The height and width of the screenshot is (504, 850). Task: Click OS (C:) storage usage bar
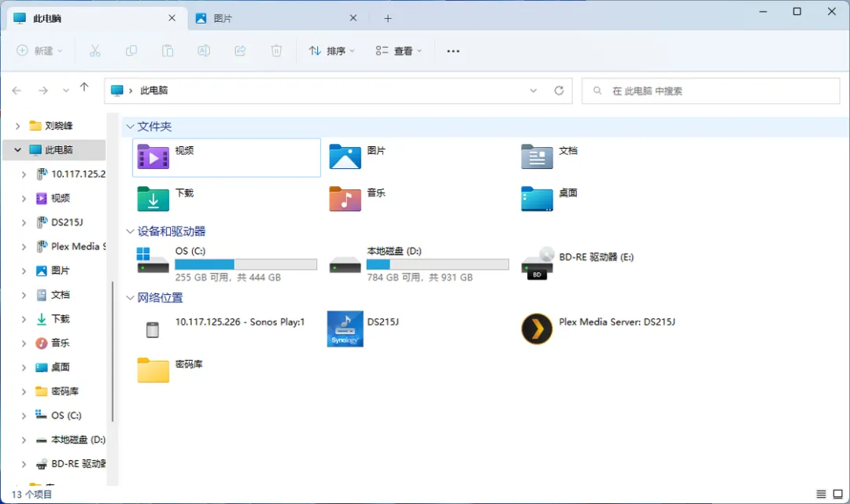pyautogui.click(x=246, y=264)
